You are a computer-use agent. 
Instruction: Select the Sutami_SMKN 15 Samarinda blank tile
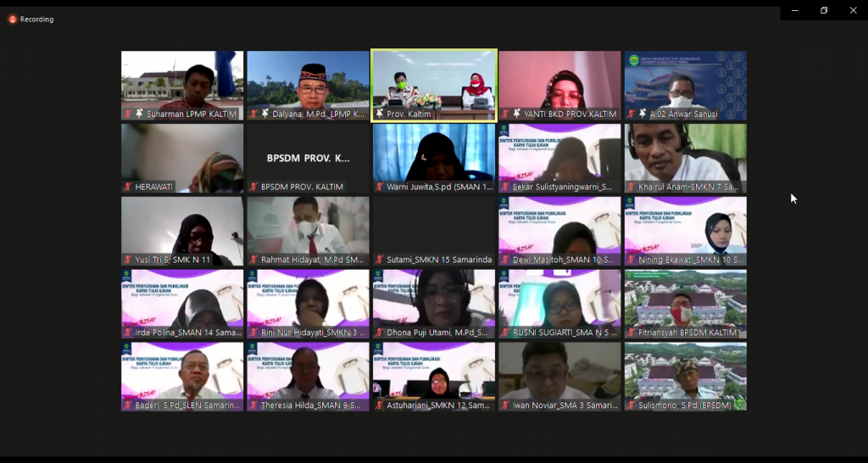coord(434,231)
